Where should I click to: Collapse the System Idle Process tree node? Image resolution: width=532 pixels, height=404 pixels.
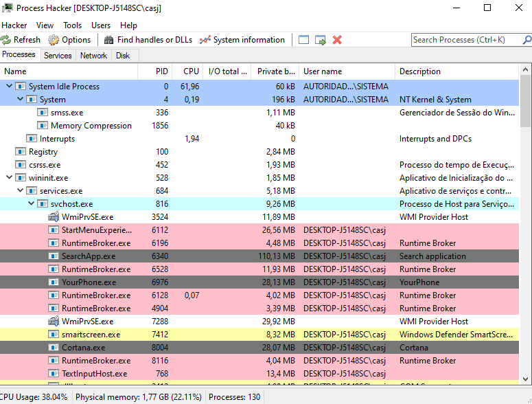coord(9,87)
